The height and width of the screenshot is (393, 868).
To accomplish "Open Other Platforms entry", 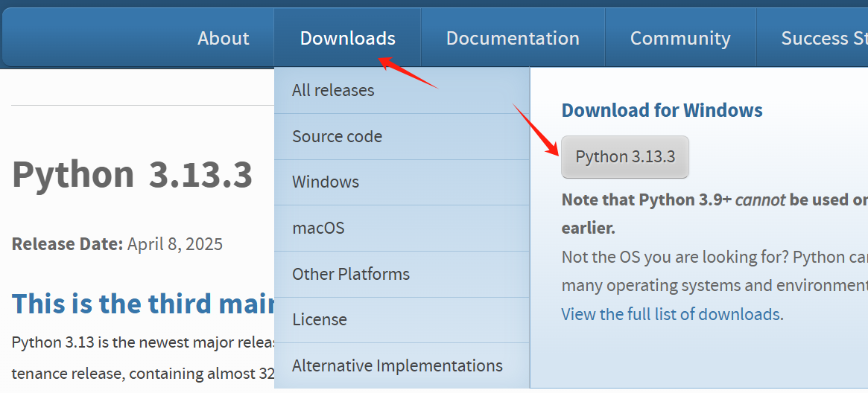I will coord(402,274).
